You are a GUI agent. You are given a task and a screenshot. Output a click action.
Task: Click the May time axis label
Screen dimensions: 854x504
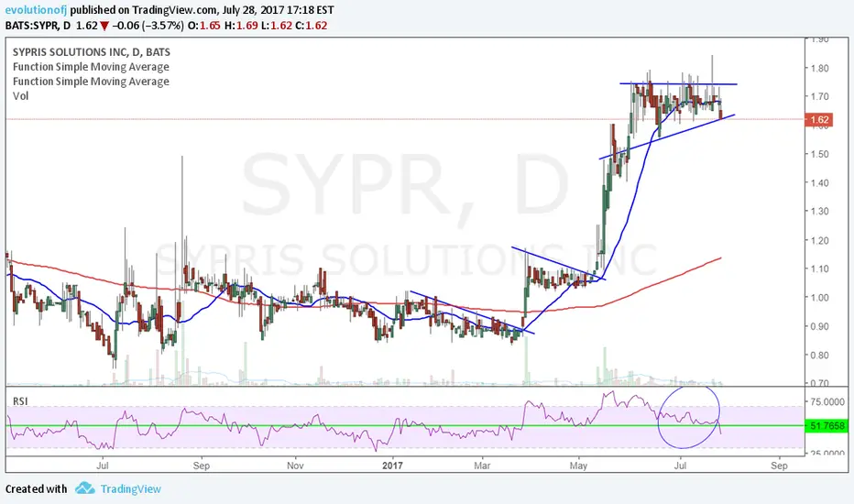[579, 466]
